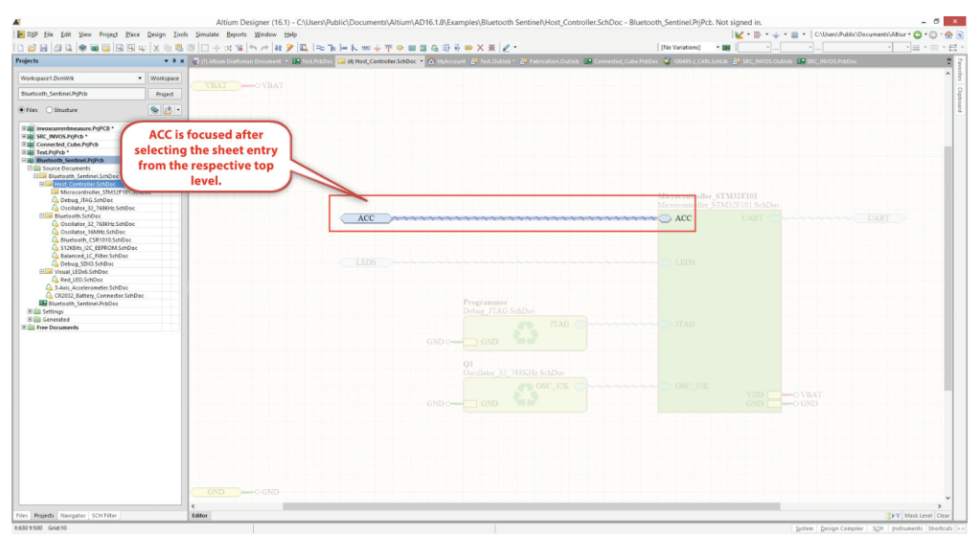980x538 pixels.
Task: Switch to the Fabrication.OutJob tab
Action: click(549, 61)
